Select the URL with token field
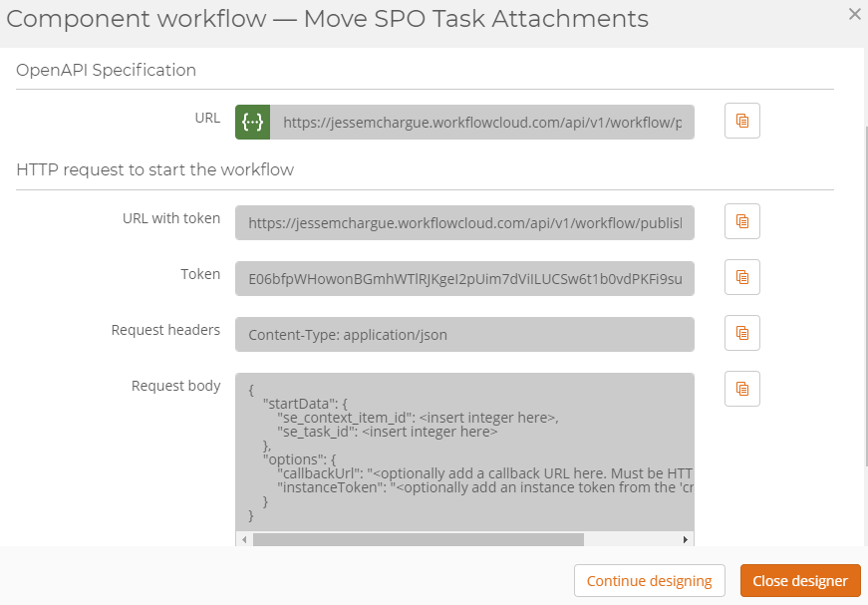 (464, 223)
